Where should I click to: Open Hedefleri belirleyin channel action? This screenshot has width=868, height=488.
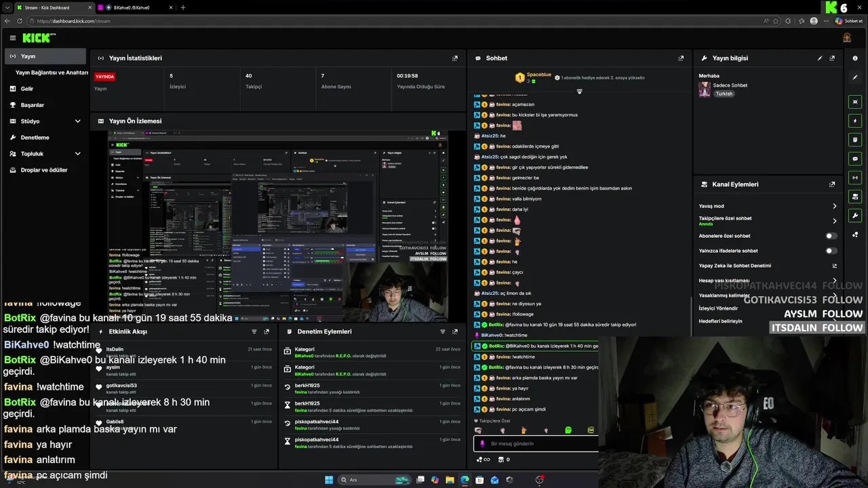720,321
